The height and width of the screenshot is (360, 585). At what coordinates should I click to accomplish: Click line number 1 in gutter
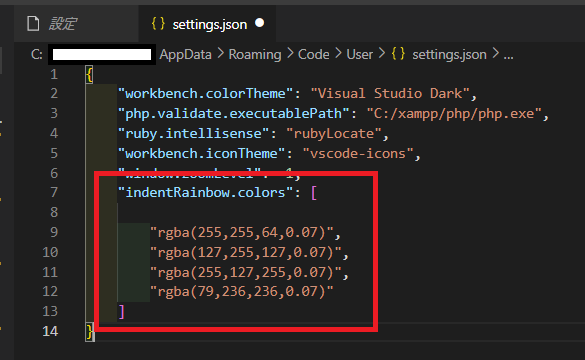click(54, 74)
